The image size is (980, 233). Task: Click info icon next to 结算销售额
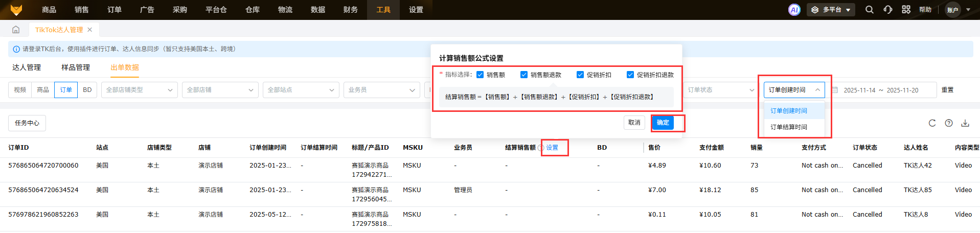pyautogui.click(x=540, y=148)
